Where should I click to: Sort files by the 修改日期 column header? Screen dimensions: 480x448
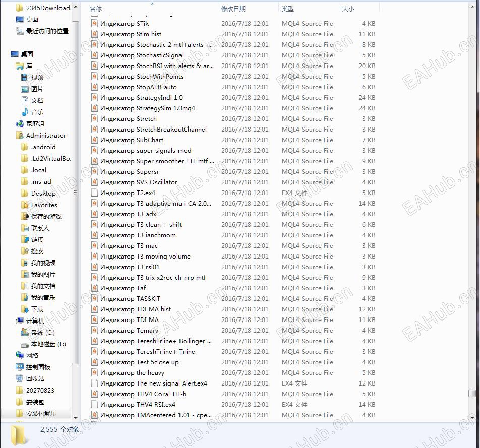click(233, 9)
